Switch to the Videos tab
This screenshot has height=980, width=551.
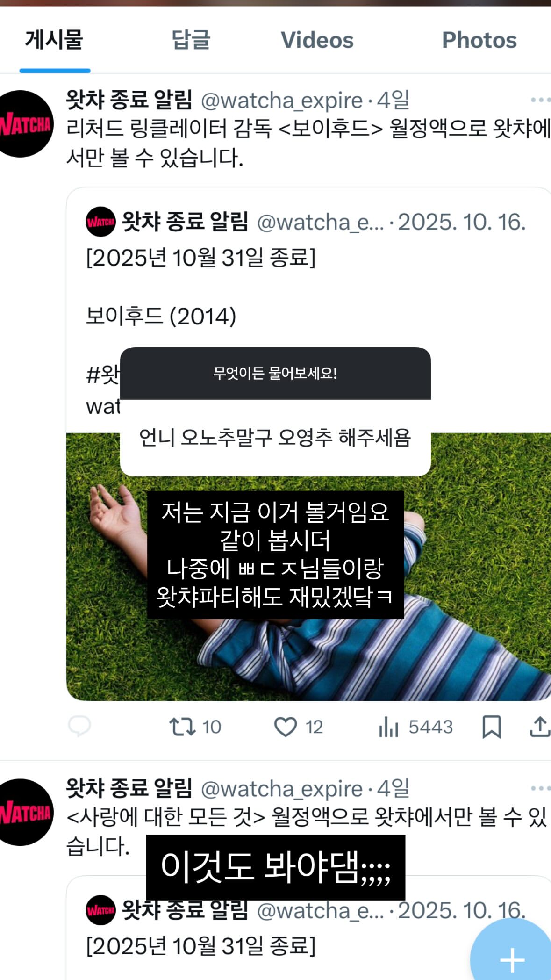pos(317,40)
